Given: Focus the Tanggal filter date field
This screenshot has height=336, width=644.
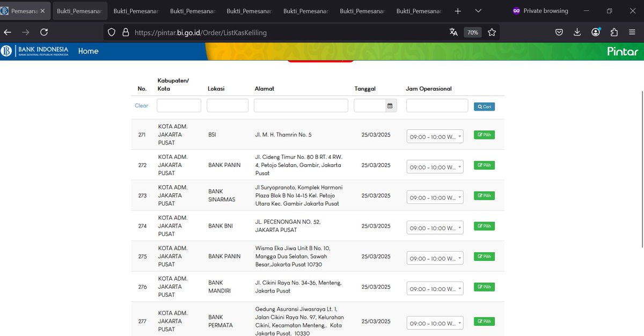Looking at the screenshot, I should (x=370, y=106).
